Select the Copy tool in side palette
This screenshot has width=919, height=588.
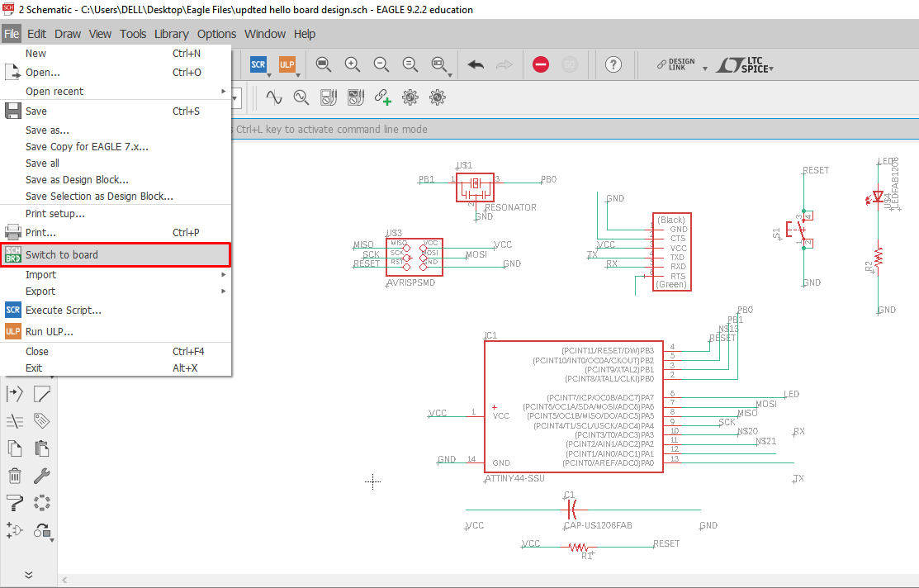click(15, 448)
